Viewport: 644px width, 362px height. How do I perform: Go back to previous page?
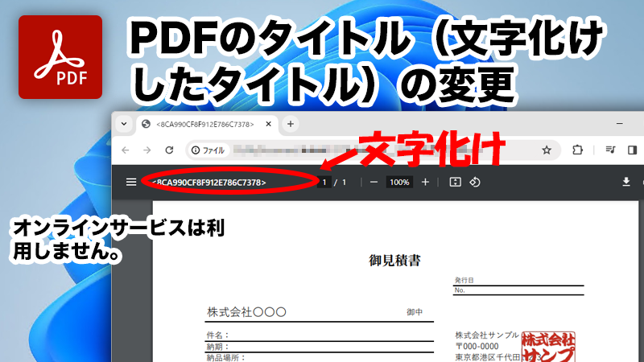126,150
